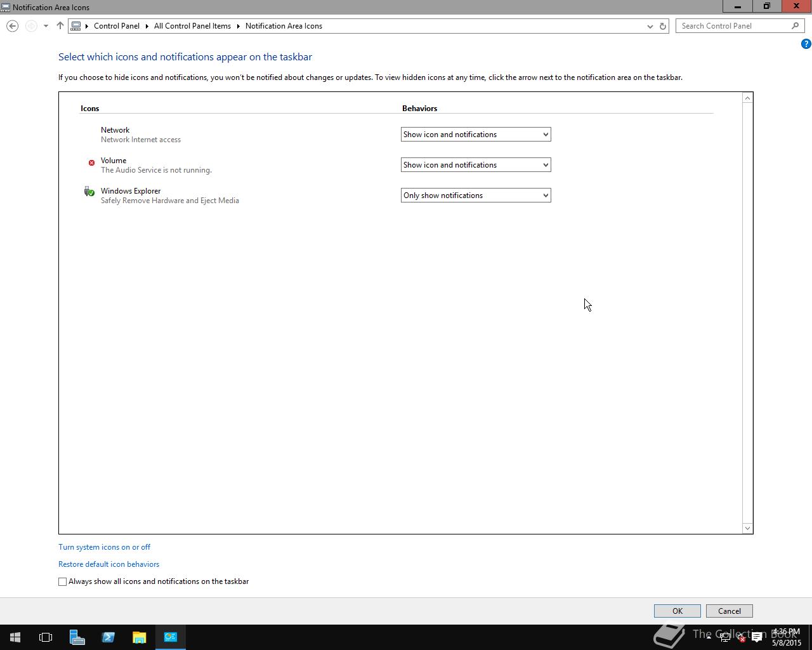Click the Cancel button
Screen dimensions: 812x650
point(730,611)
